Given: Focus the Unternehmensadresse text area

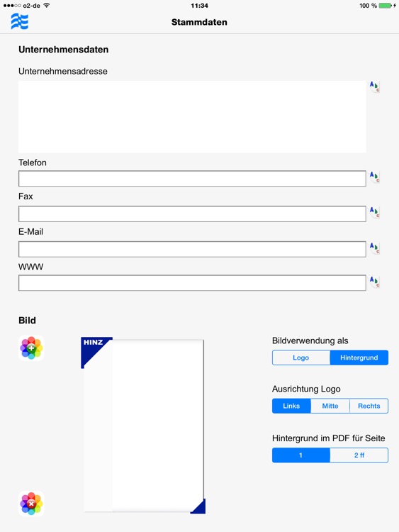Looking at the screenshot, I should tap(192, 117).
